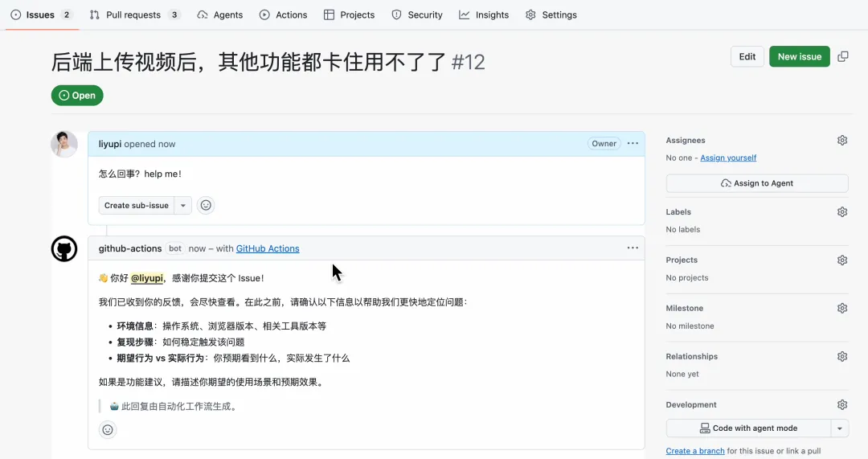
Task: Click the 'No milestone' text
Action: [x=690, y=326]
